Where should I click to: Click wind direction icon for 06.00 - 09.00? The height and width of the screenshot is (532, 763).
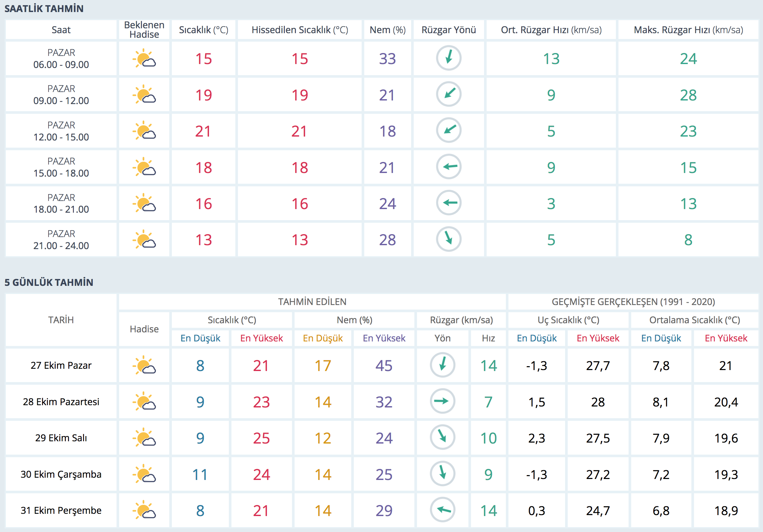tap(448, 58)
